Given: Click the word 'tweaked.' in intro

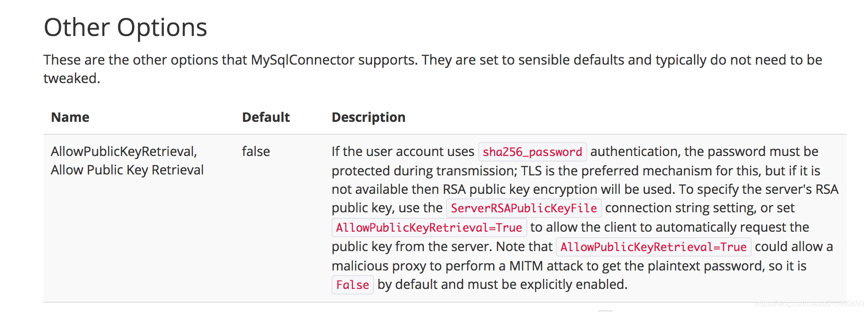Looking at the screenshot, I should tap(72, 78).
